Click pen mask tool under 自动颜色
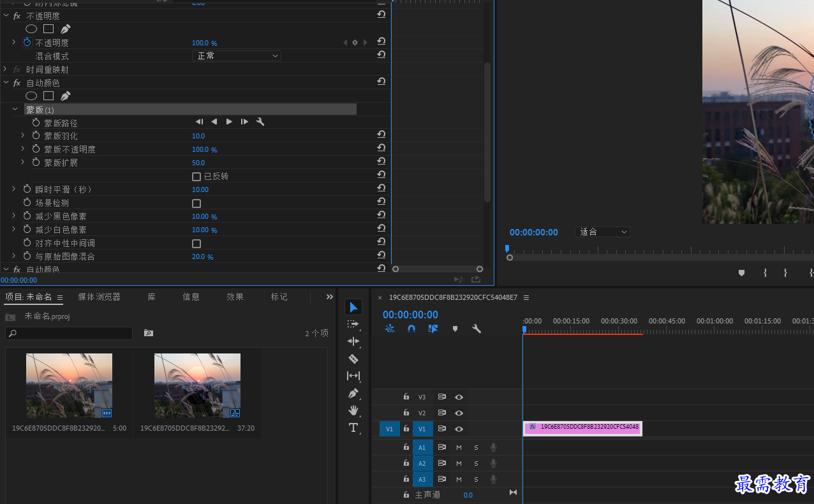 click(65, 96)
